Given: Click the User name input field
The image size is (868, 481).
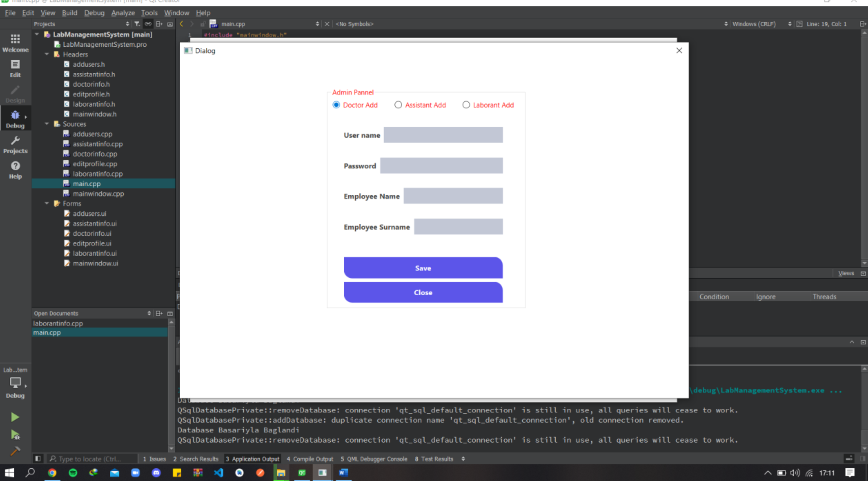Looking at the screenshot, I should [x=443, y=135].
